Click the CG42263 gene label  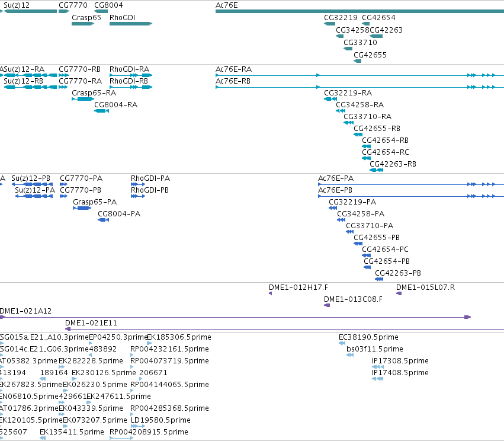pyautogui.click(x=386, y=30)
